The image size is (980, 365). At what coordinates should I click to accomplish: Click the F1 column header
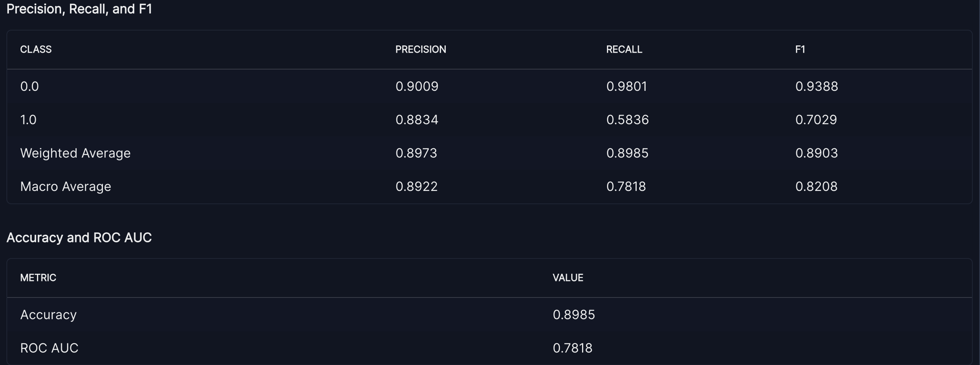point(800,49)
